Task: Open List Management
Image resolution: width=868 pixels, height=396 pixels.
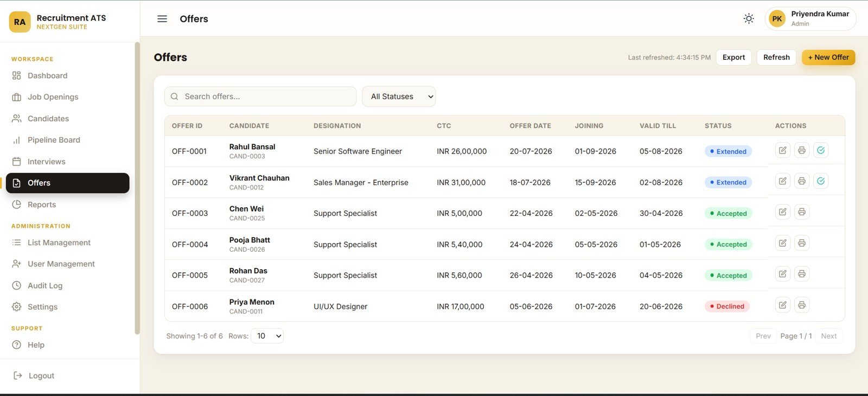Action: click(x=68, y=242)
